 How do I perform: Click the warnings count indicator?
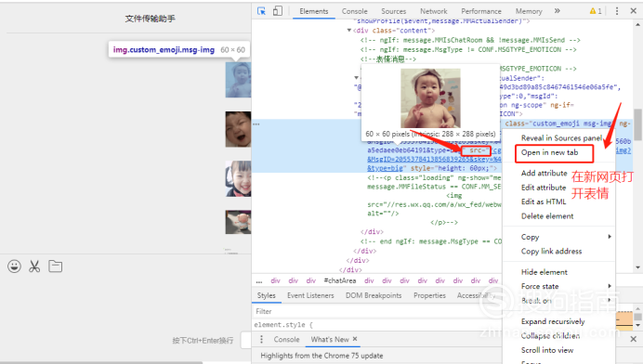(596, 11)
